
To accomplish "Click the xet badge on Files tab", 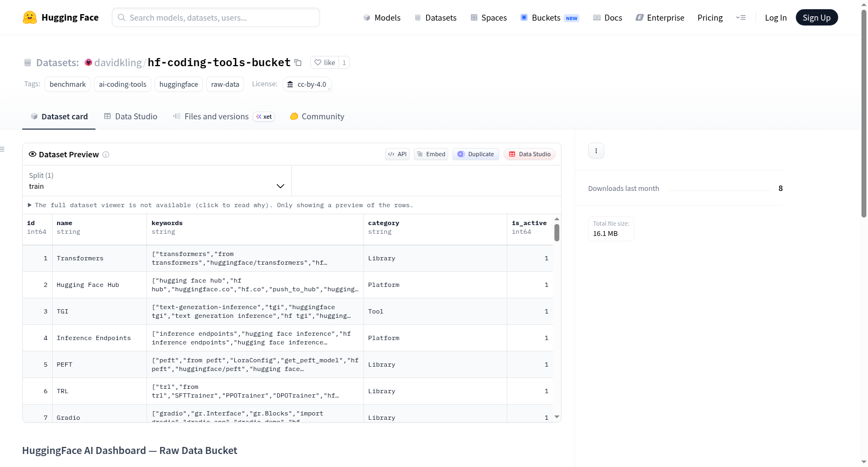I will pos(264,117).
